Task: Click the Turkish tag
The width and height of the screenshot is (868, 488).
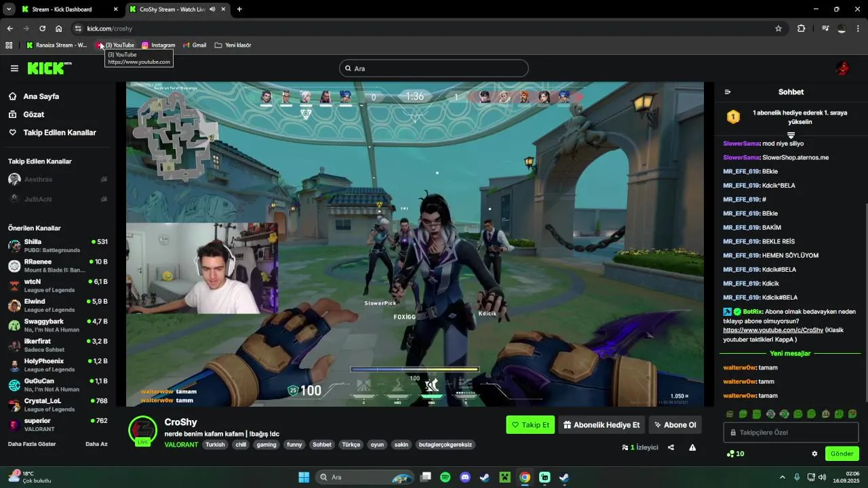Action: click(x=215, y=445)
